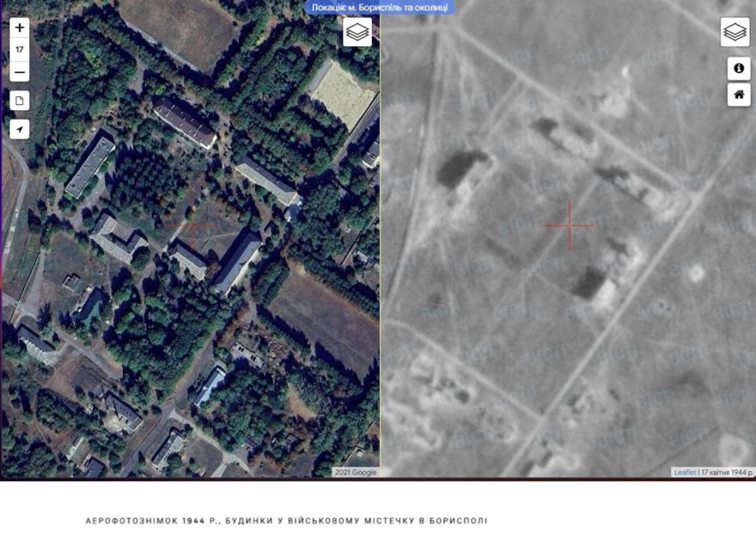
Task: Click the 2021 Google attribution label
Action: (x=356, y=472)
